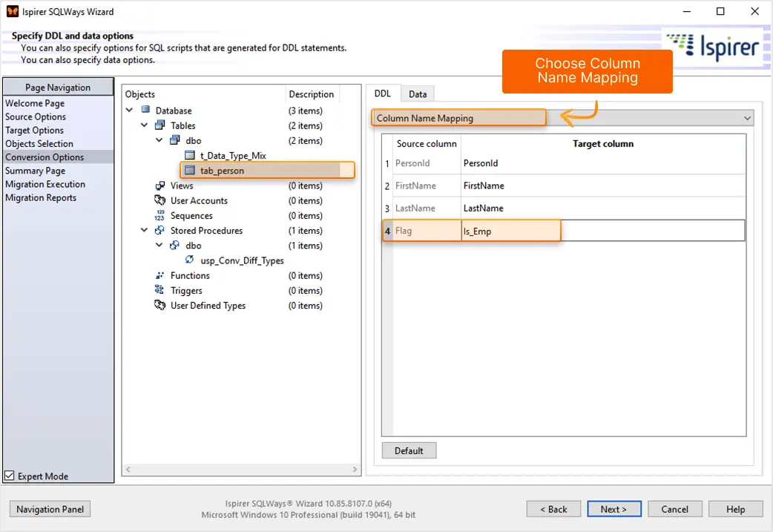Click the Back button
The image size is (773, 532).
coord(553,509)
